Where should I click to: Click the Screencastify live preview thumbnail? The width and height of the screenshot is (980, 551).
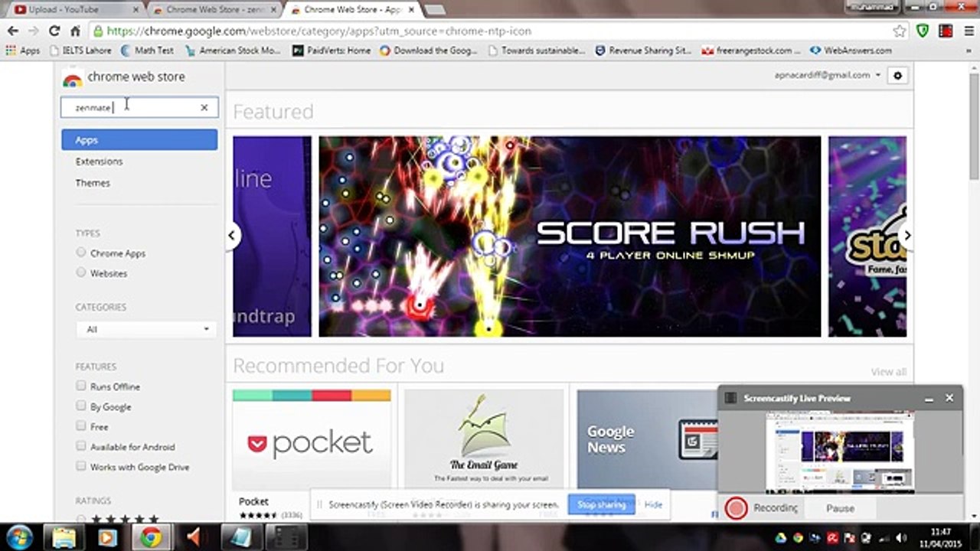click(x=840, y=452)
